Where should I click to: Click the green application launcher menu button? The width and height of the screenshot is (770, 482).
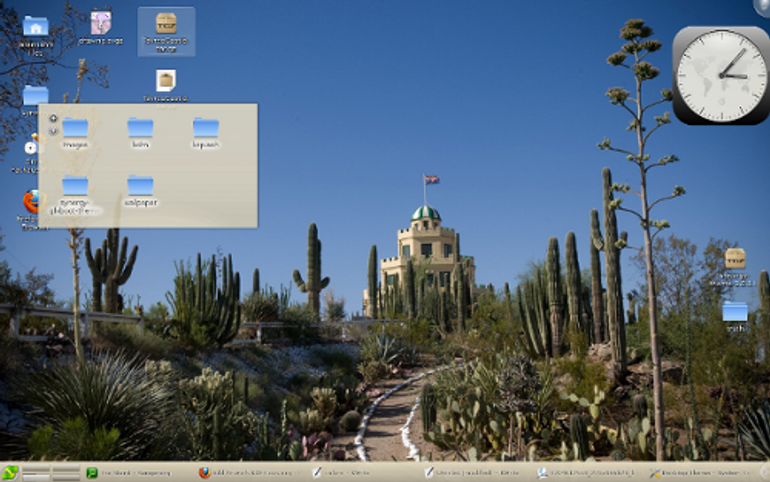(x=10, y=473)
